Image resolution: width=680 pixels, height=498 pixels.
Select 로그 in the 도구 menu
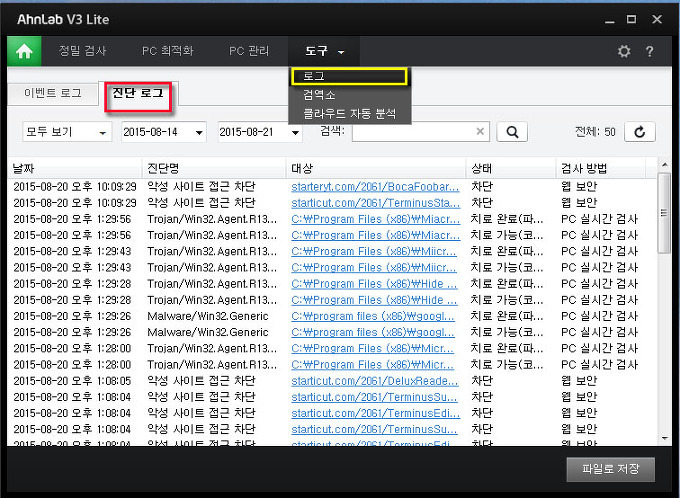(x=350, y=76)
